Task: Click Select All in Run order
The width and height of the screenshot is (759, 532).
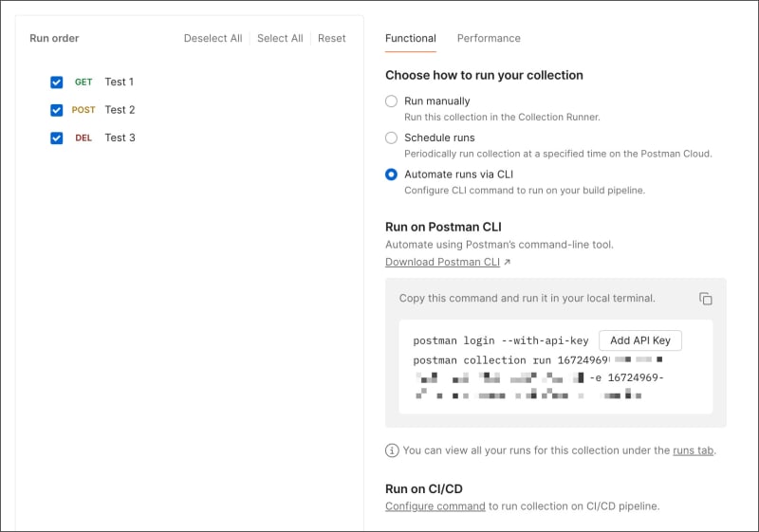Action: (280, 38)
